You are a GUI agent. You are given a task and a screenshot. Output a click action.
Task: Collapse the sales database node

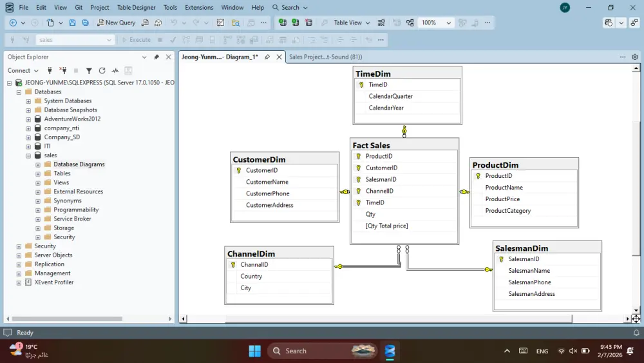pos(28,155)
